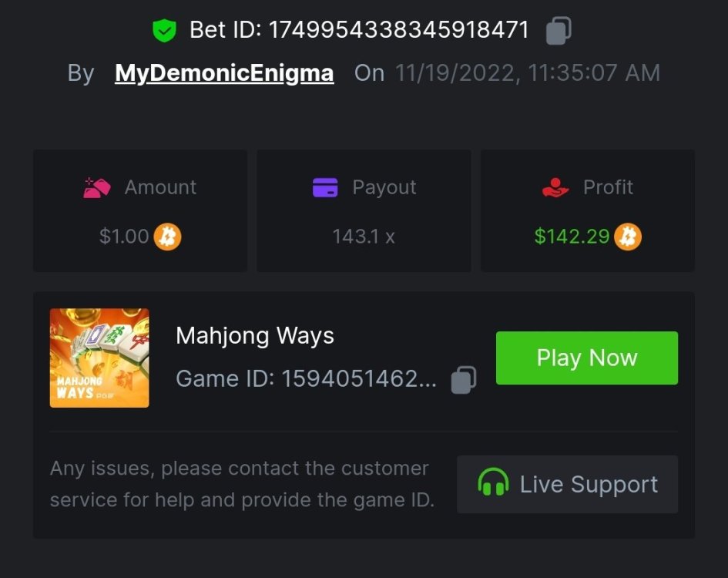Click the green verified shield icon
Image resolution: width=728 pixels, height=578 pixels.
tap(164, 31)
